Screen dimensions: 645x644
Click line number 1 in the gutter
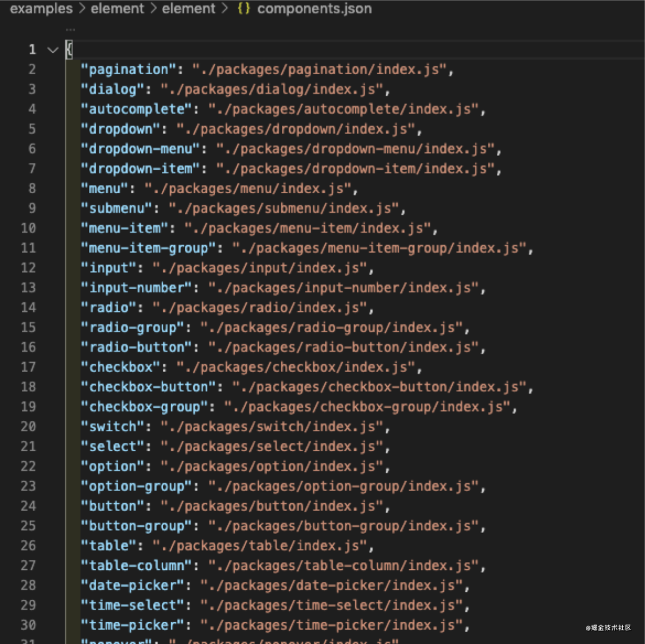coord(32,50)
